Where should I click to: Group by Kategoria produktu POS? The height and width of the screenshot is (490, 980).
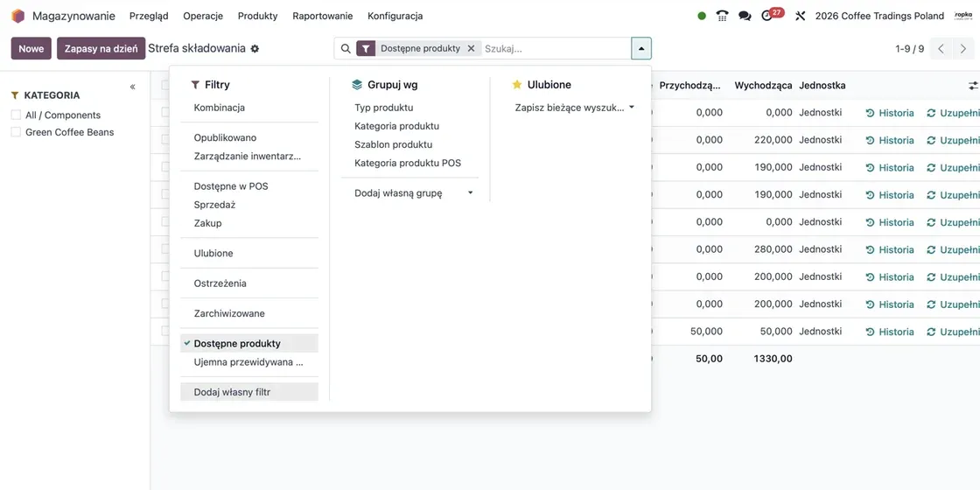[x=410, y=163]
